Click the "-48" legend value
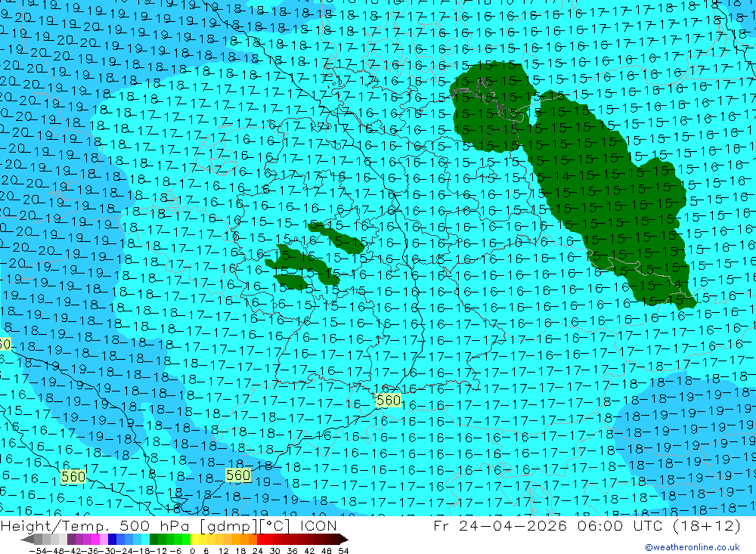The image size is (756, 554). (56, 551)
